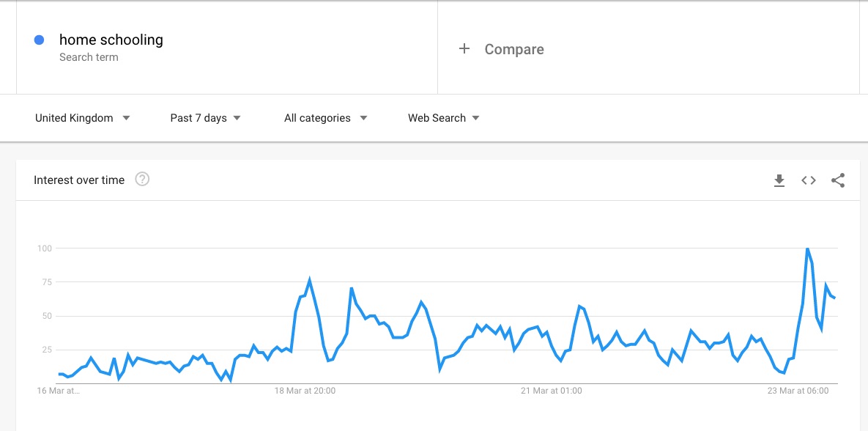868x431 pixels.
Task: Click the 16 Mar axis label
Action: [58, 391]
